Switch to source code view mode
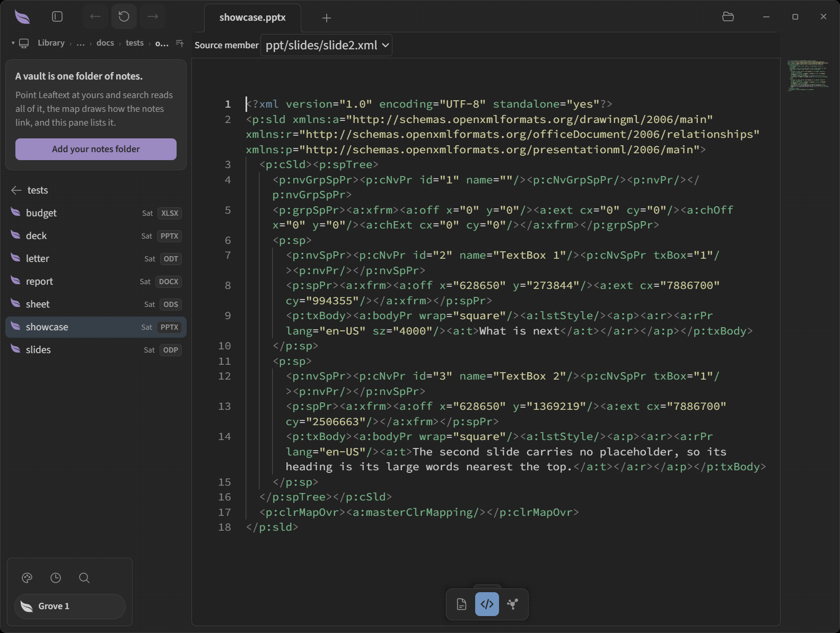Screen dimensions: 840x633 tap(487, 604)
